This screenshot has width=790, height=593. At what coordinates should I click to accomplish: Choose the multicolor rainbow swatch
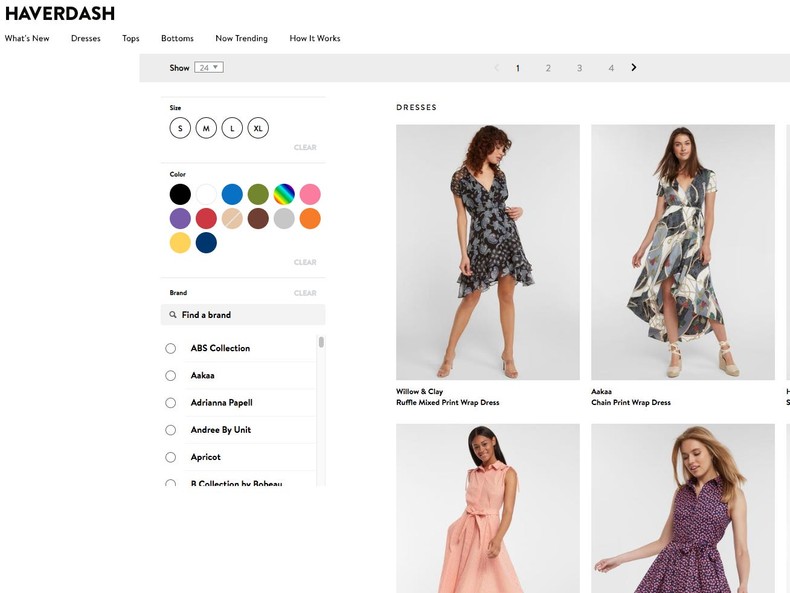tap(284, 194)
